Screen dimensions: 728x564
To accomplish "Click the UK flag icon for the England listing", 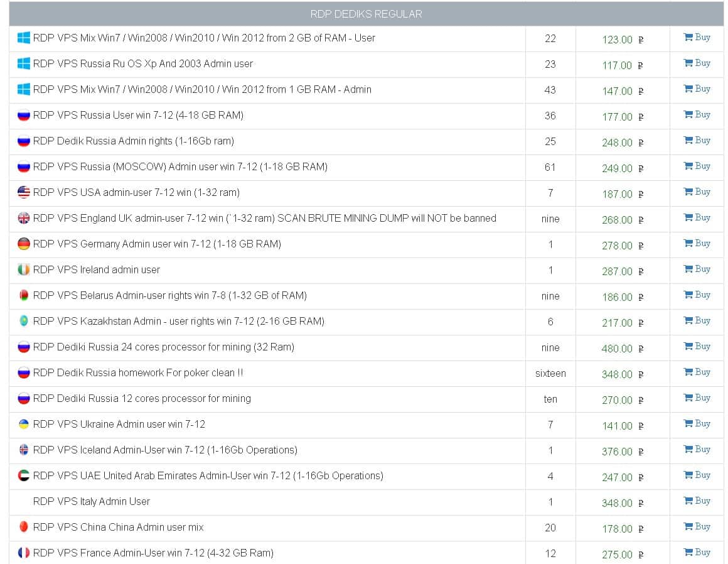I will point(24,219).
